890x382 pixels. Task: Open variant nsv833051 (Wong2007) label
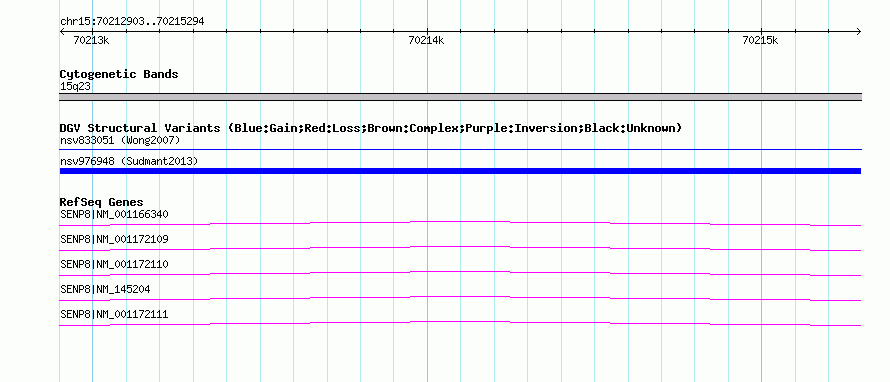120,140
